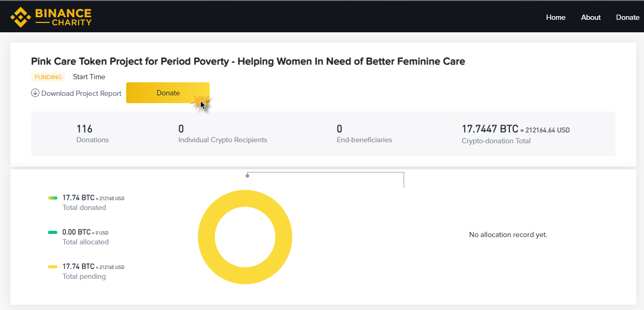Viewport: 644px width, 310px height.
Task: Open Donate in the top navigation
Action: pos(627,17)
